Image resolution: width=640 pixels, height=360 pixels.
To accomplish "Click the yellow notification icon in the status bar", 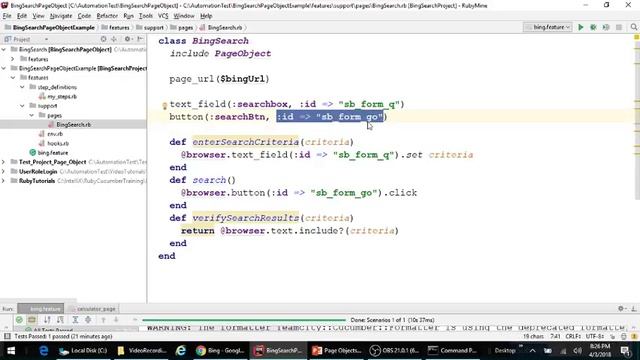I will pos(634,336).
